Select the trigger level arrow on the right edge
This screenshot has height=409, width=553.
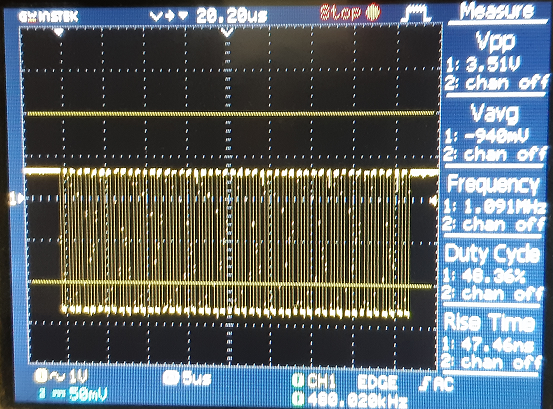tap(433, 201)
